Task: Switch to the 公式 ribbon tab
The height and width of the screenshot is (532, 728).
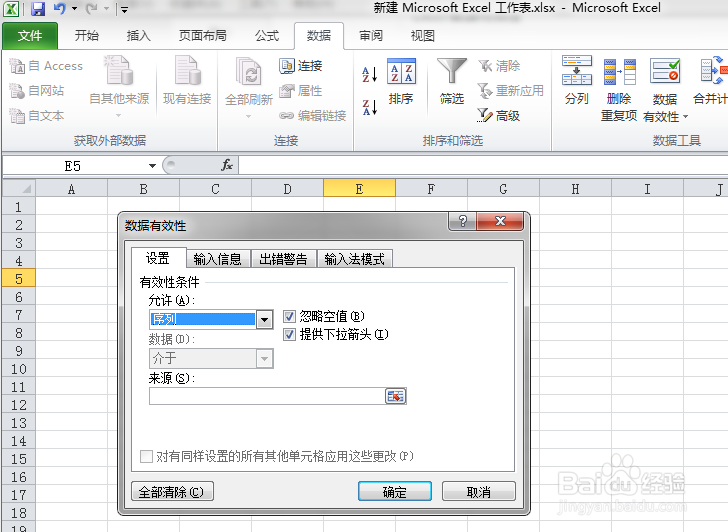Action: point(266,36)
